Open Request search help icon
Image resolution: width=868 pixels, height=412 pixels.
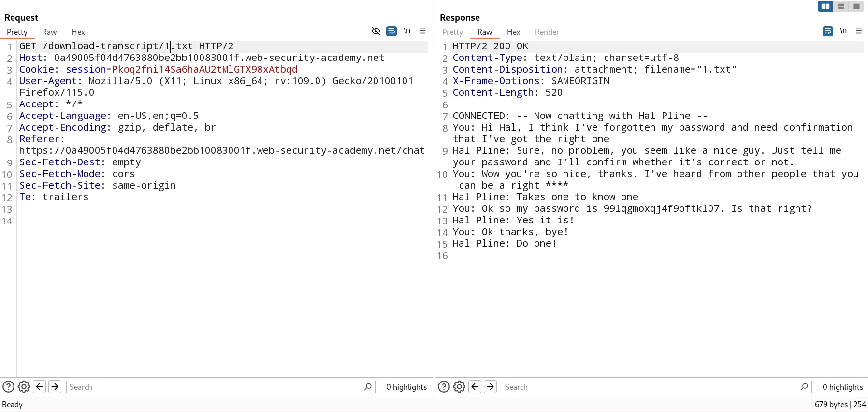click(8, 387)
